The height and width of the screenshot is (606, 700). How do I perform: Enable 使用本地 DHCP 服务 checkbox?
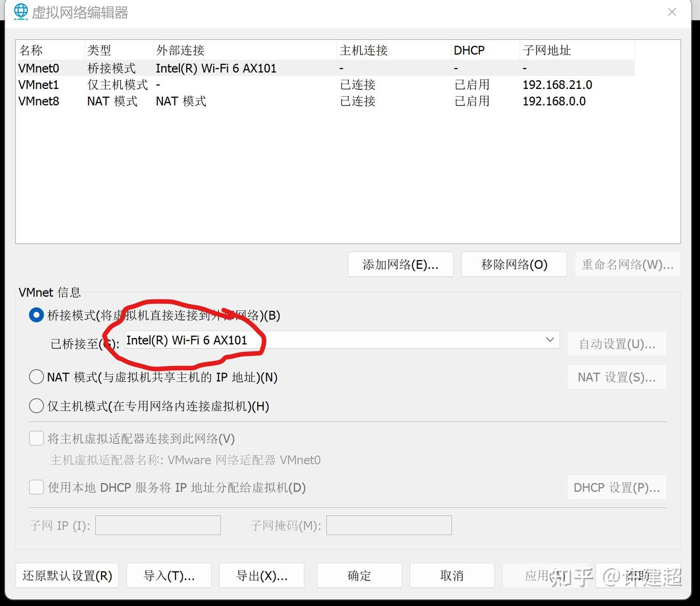(x=36, y=487)
